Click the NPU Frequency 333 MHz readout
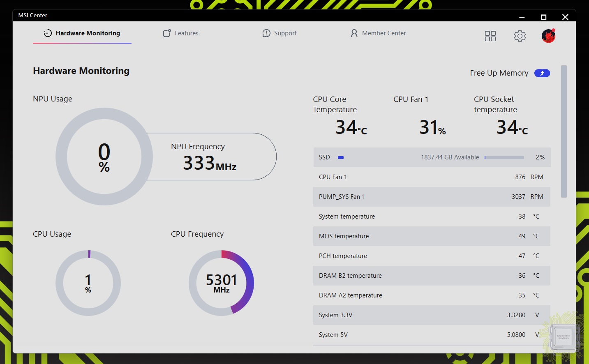Viewport: 589px width, 364px height. coord(210,163)
